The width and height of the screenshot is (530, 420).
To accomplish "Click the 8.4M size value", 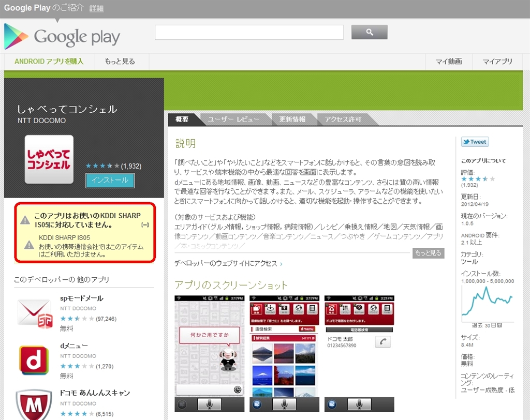I will pos(467,345).
